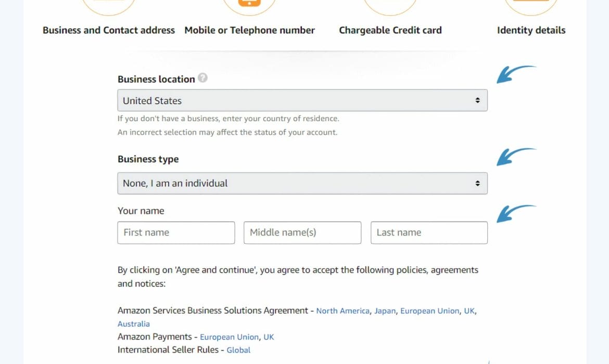609x364 pixels.
Task: Click the blue arrow pointing at Business type
Action: tap(514, 157)
